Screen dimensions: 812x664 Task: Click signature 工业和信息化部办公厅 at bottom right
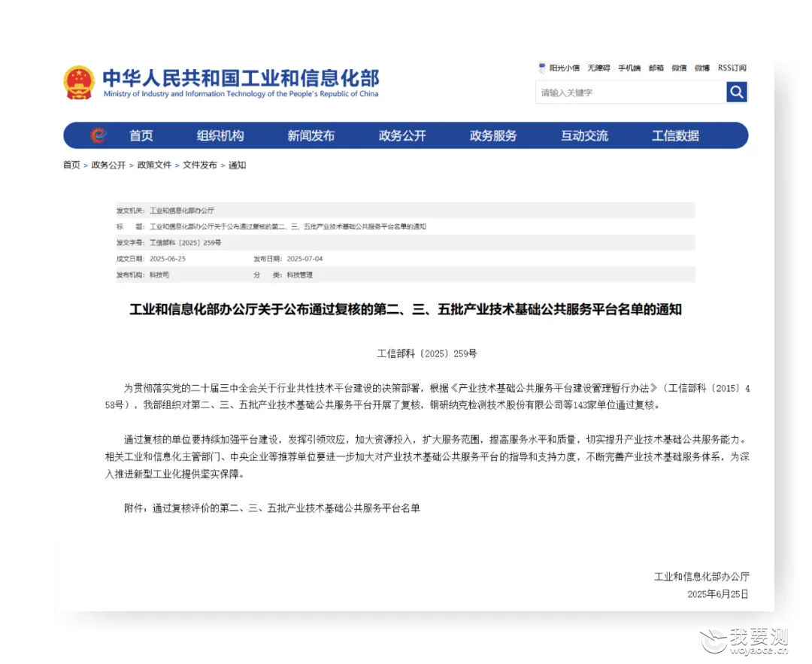pyautogui.click(x=701, y=577)
